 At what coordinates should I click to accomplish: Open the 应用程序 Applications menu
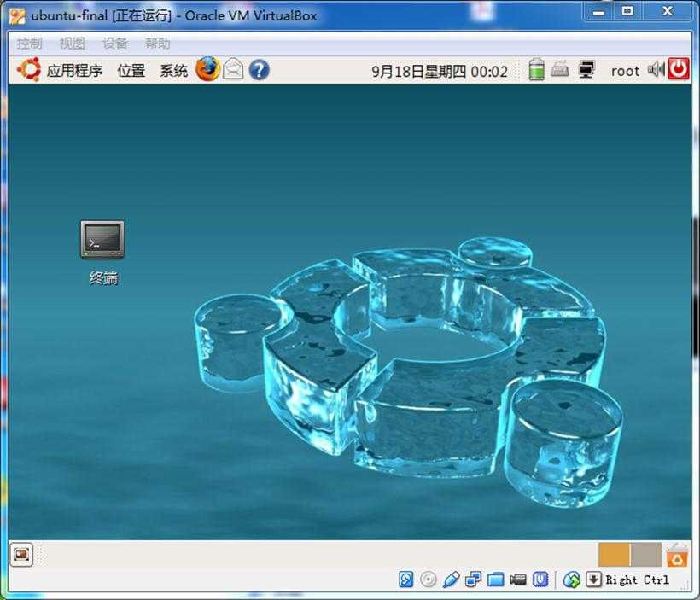[x=60, y=70]
